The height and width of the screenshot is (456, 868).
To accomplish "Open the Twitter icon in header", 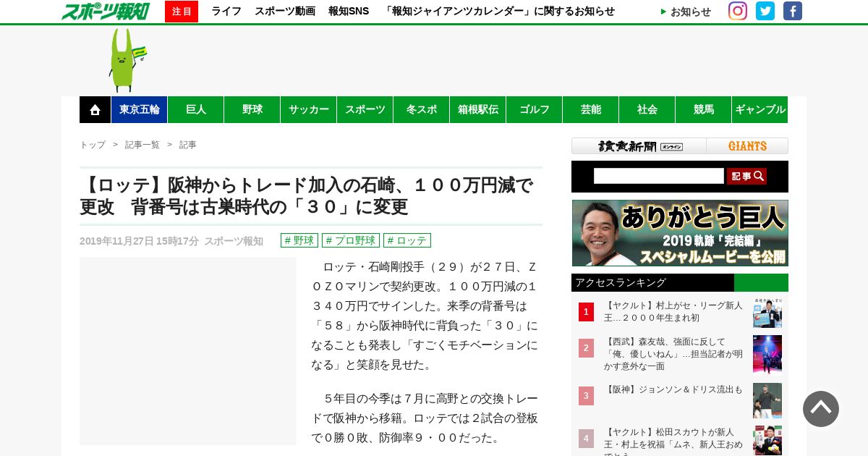I will [765, 11].
